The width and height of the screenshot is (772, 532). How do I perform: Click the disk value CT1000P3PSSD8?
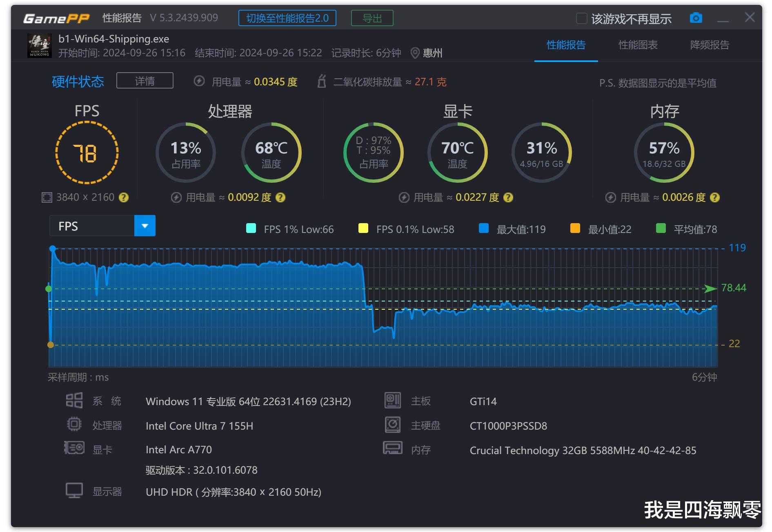point(508,426)
